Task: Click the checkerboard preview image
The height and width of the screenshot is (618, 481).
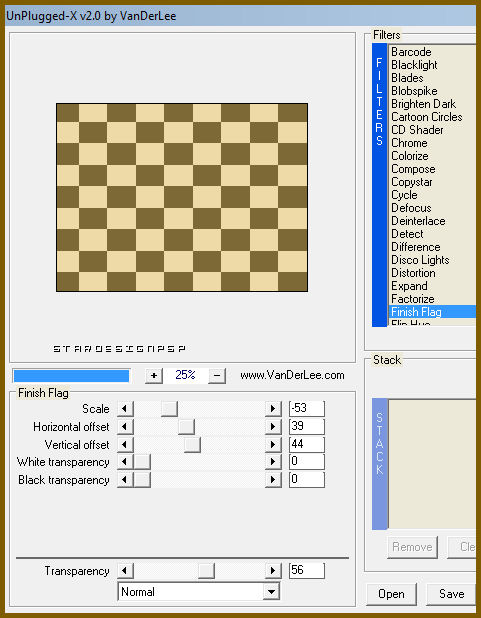Action: [182, 197]
